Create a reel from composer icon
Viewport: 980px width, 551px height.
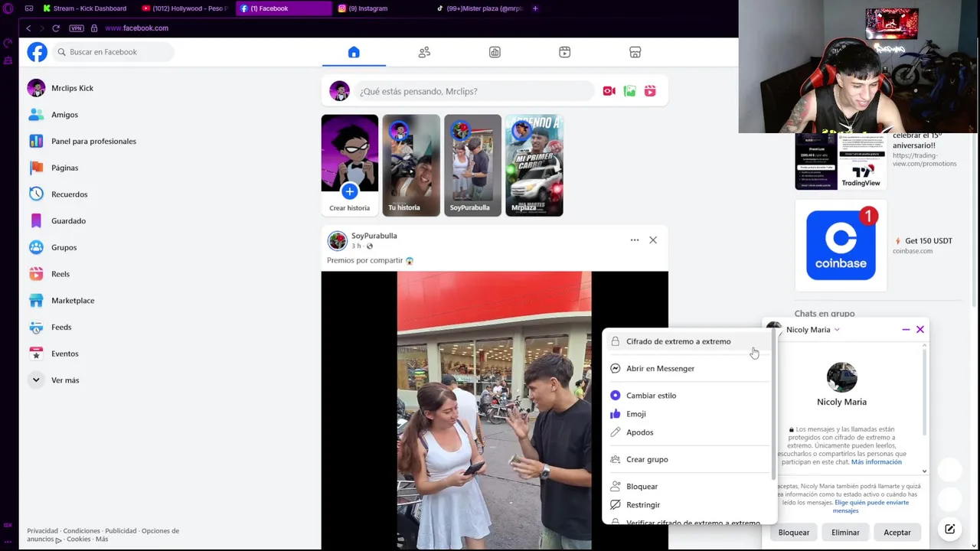pyautogui.click(x=650, y=91)
